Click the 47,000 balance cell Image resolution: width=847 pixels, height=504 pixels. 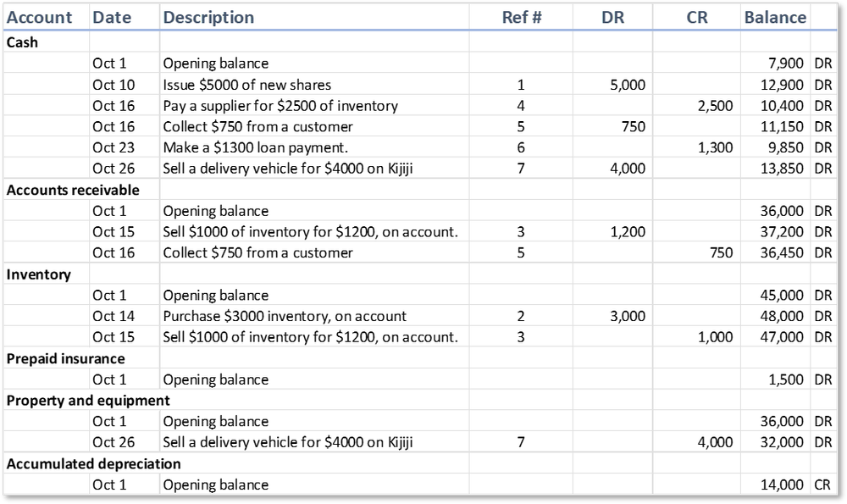[x=782, y=337]
